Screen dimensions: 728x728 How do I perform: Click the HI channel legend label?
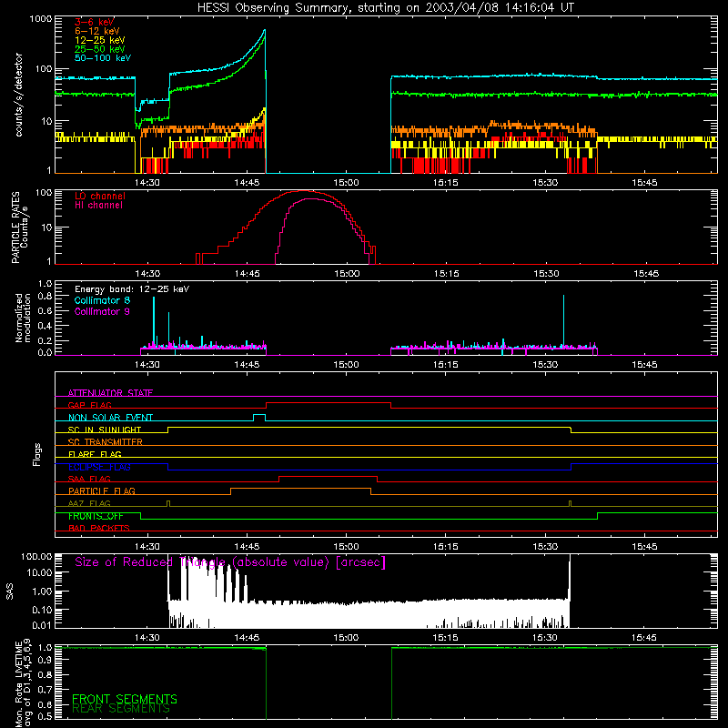[98, 206]
